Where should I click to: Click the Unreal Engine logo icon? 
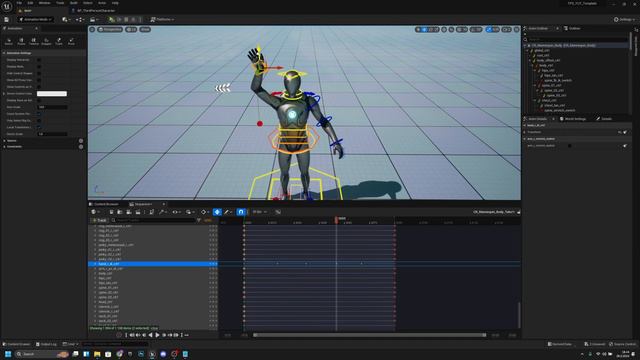[x=7, y=6]
